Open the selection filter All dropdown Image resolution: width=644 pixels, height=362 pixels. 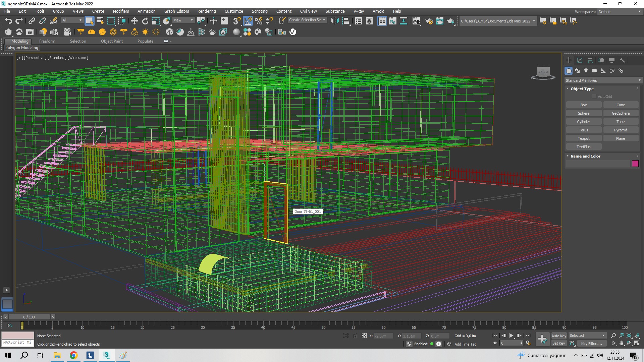tap(72, 20)
